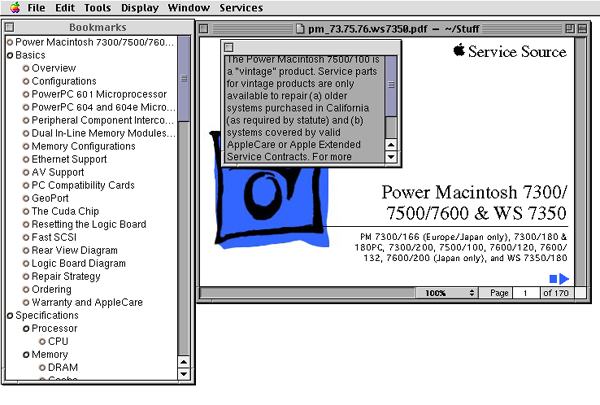Open the Edit menu
Screen dimensions: 600x405
click(65, 8)
